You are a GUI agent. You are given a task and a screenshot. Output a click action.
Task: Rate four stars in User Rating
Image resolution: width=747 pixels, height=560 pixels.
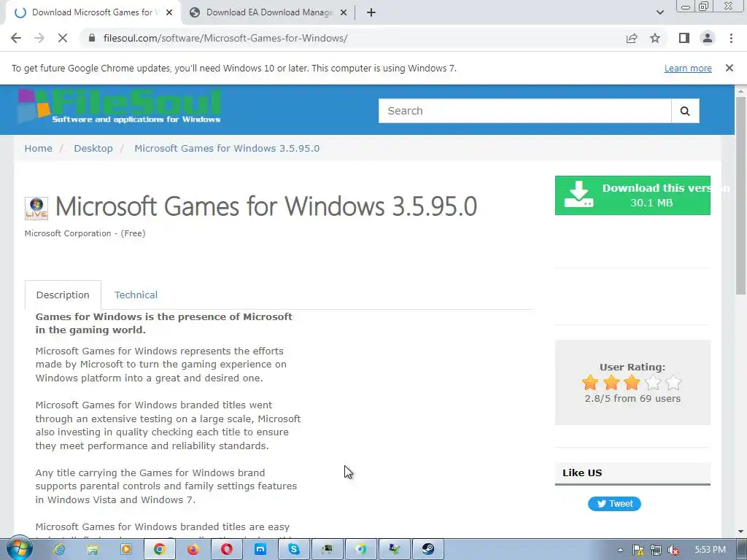tap(653, 382)
